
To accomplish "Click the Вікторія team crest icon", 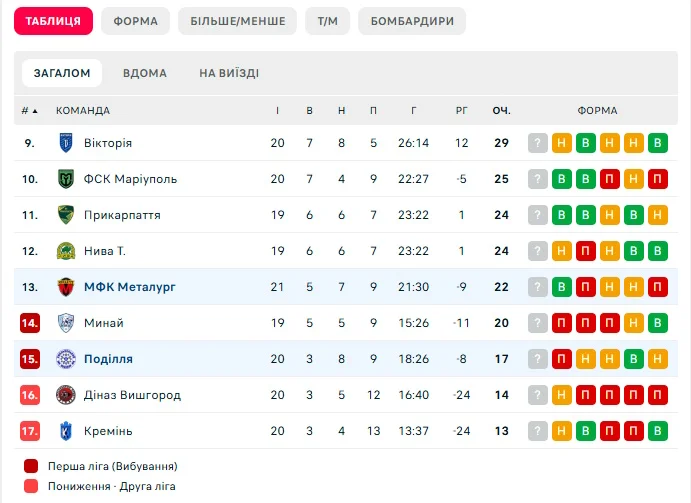I will (x=66, y=143).
